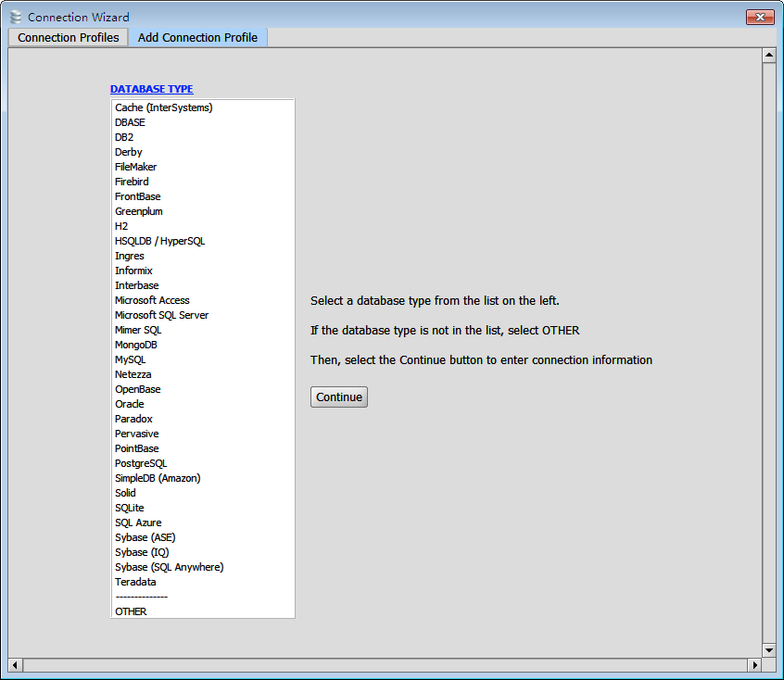Click the horizontal scrollbar right arrow
Image resolution: width=784 pixels, height=680 pixels.
click(x=754, y=665)
